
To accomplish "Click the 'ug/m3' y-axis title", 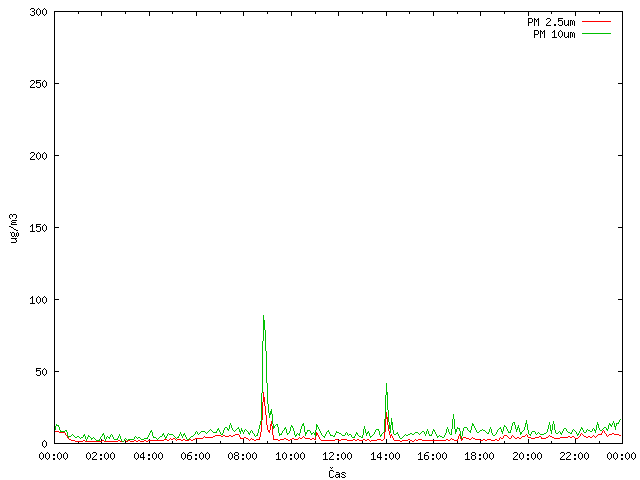I will click(14, 228).
